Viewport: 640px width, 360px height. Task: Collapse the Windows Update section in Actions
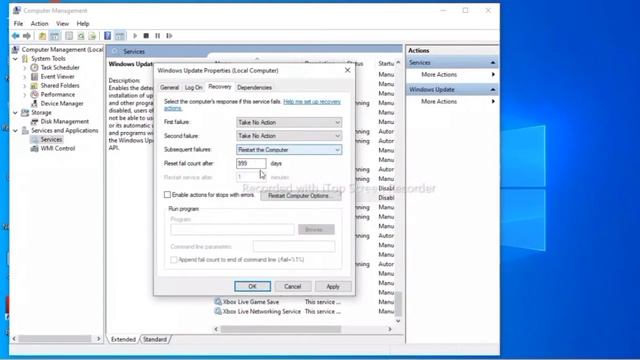(x=493, y=89)
